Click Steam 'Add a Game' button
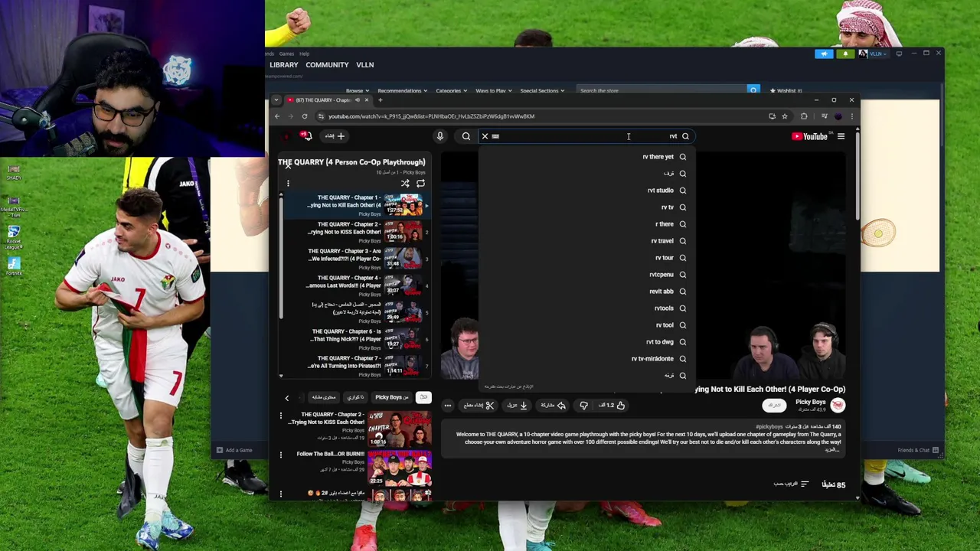This screenshot has width=980, height=551. (234, 450)
